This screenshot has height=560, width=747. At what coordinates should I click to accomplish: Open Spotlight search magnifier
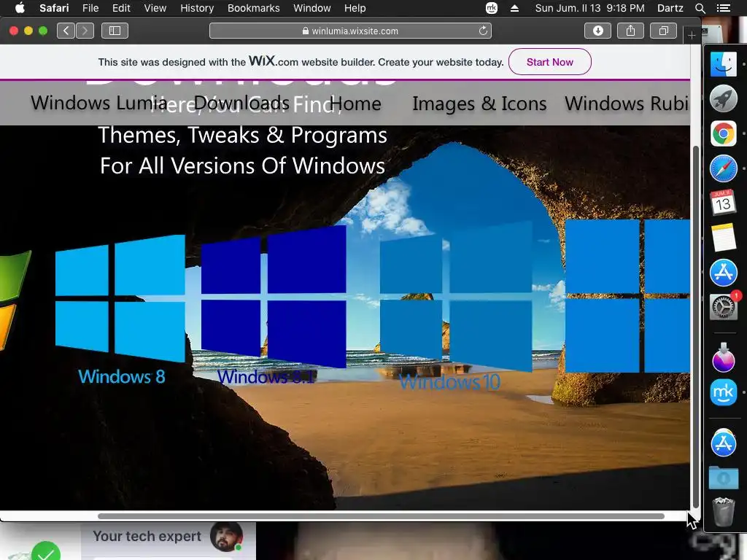[x=700, y=8]
